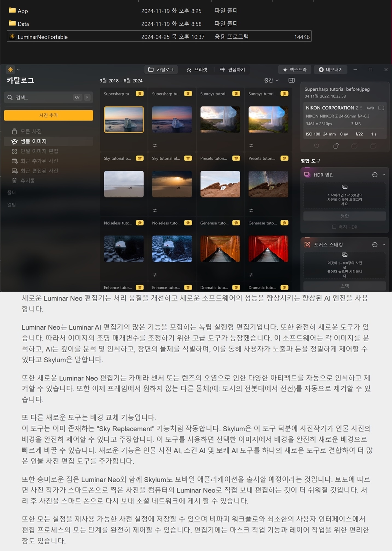Click the tutorial cap badge on Sky tutorial af...

(x=188, y=158)
